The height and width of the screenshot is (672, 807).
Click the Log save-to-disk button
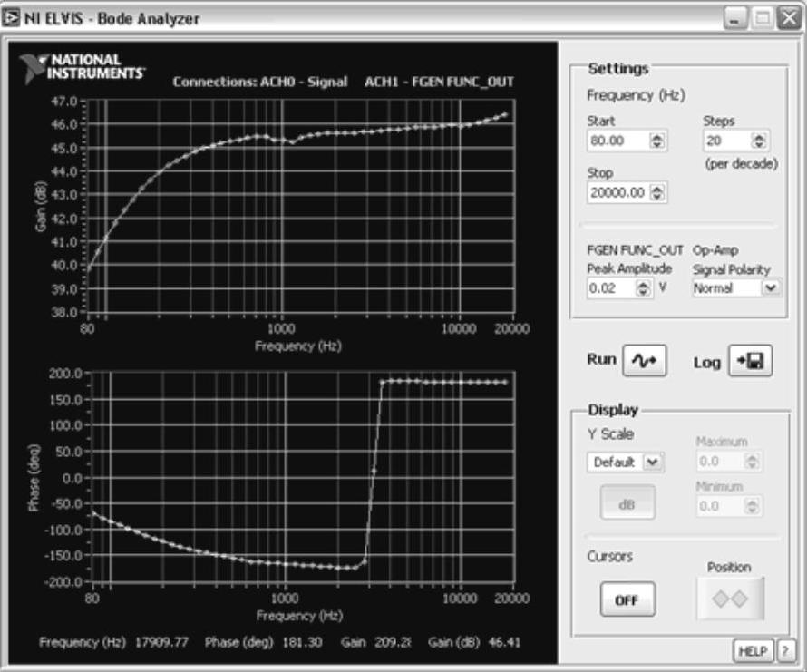[750, 360]
